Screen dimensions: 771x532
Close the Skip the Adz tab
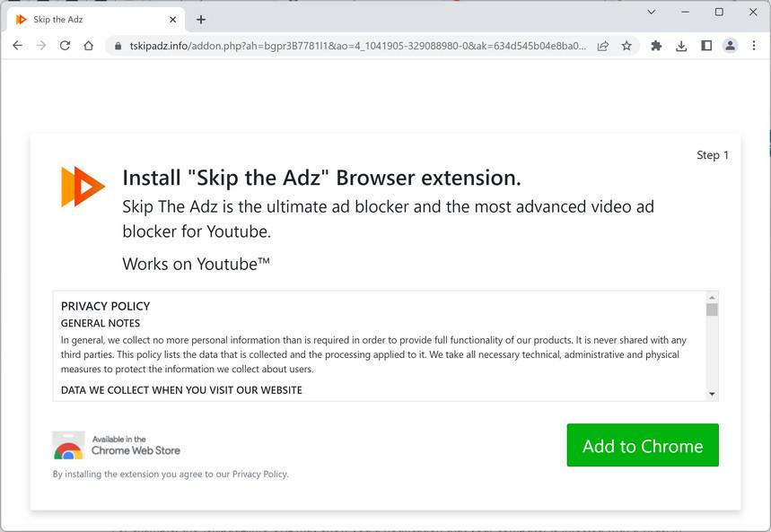[173, 20]
